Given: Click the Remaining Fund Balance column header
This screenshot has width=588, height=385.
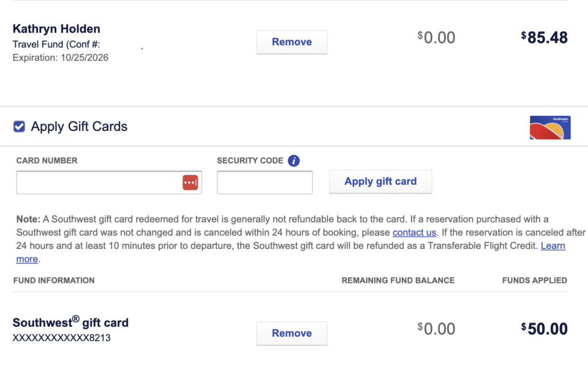Looking at the screenshot, I should 398,281.
